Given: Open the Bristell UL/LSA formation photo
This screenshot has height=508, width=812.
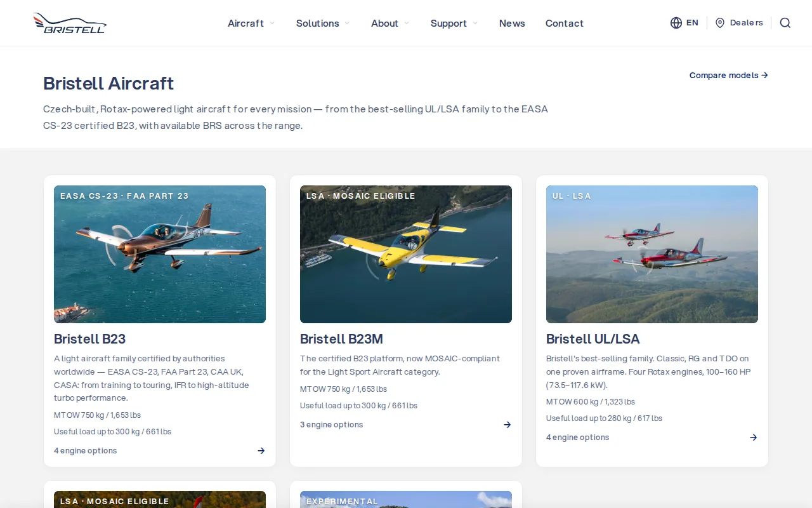Looking at the screenshot, I should 652,254.
